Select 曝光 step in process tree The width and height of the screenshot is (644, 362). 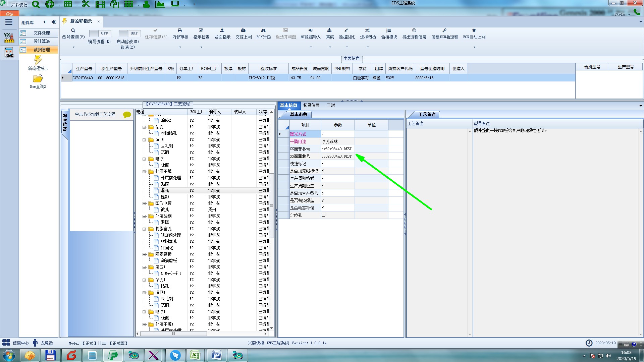pos(165,190)
